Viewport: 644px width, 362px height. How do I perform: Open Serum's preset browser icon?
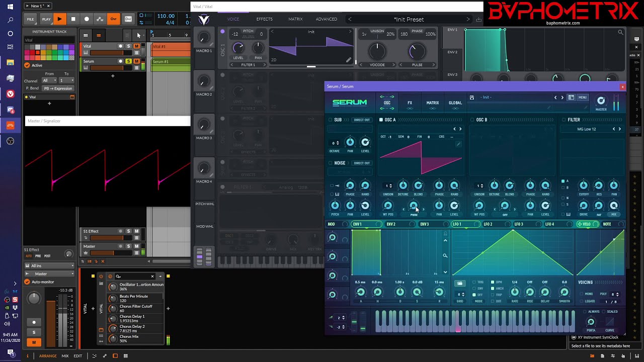coord(571,98)
